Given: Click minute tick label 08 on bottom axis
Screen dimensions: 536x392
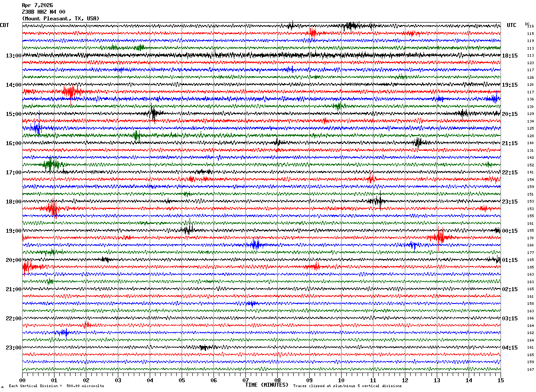Looking at the screenshot, I should 277,380.
